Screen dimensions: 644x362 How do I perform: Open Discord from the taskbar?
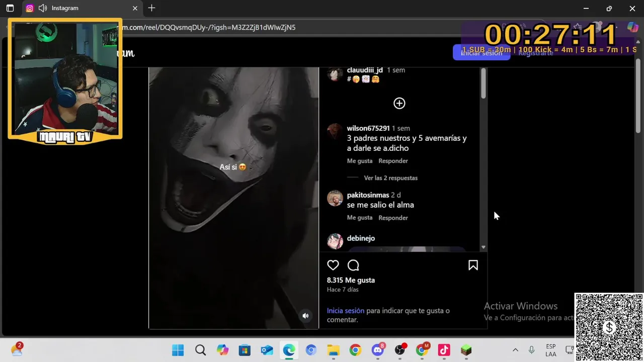tap(377, 350)
